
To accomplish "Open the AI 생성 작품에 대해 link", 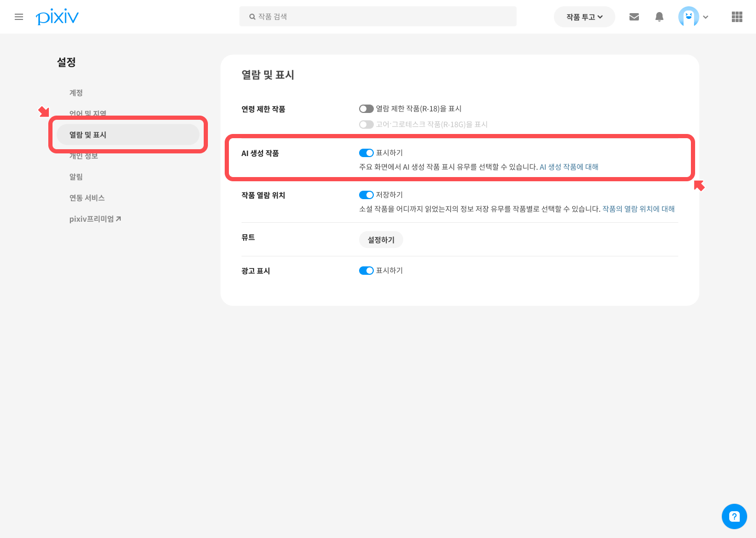I will [569, 167].
